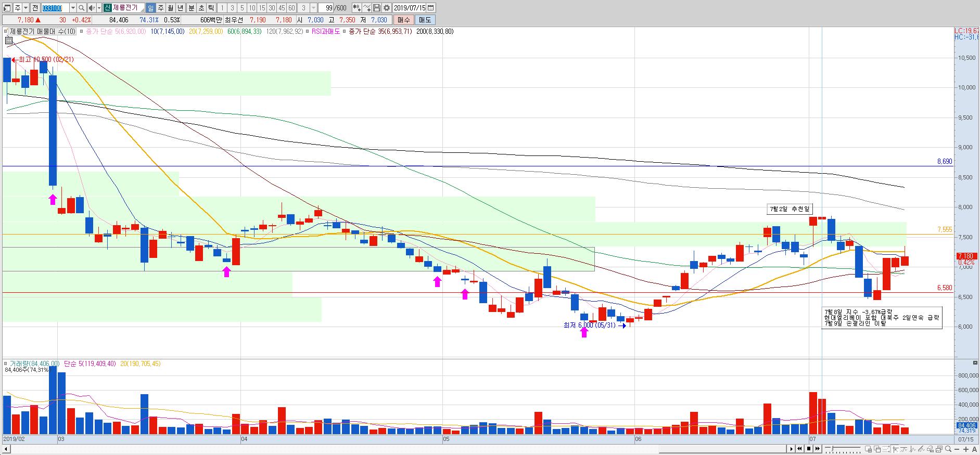The width and height of the screenshot is (980, 455).
Task: Click the 주 market button
Action: click(17, 8)
